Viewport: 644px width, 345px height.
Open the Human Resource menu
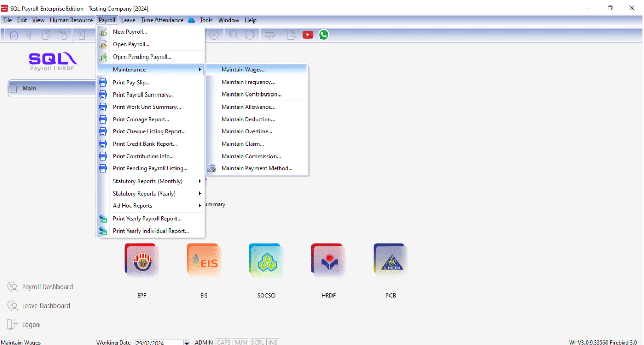coord(71,20)
